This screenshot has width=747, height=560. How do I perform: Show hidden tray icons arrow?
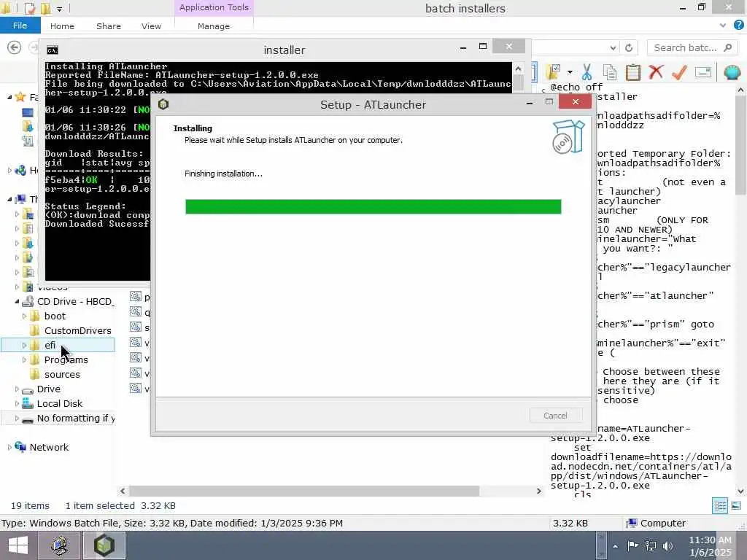pos(615,546)
